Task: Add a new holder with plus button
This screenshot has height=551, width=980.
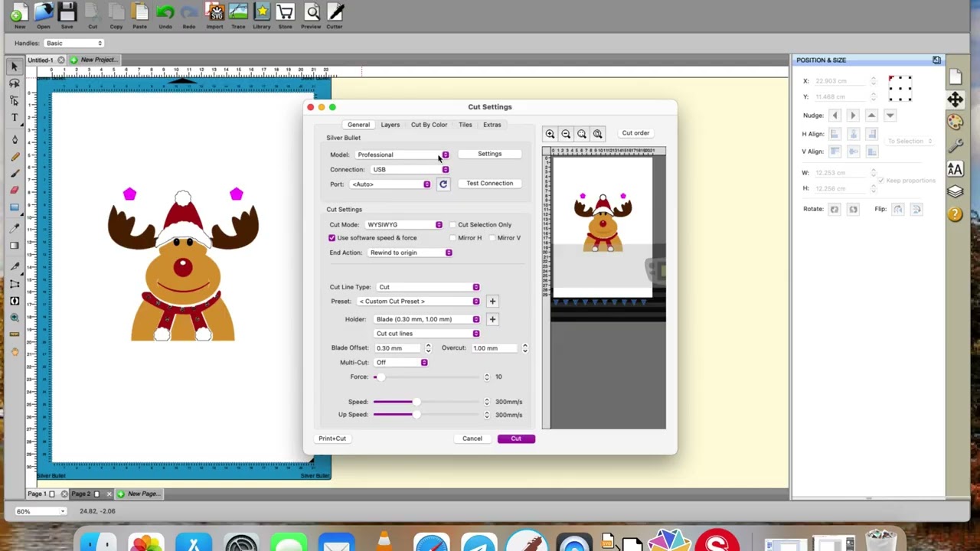Action: pyautogui.click(x=492, y=319)
